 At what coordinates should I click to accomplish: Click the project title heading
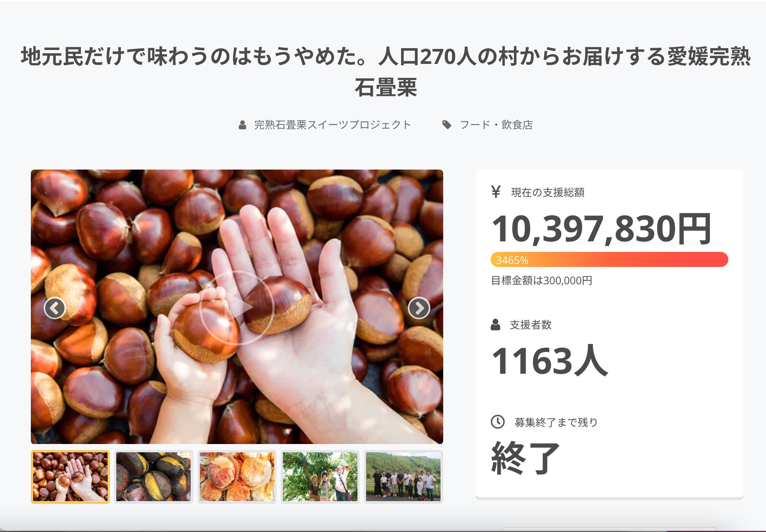[386, 72]
